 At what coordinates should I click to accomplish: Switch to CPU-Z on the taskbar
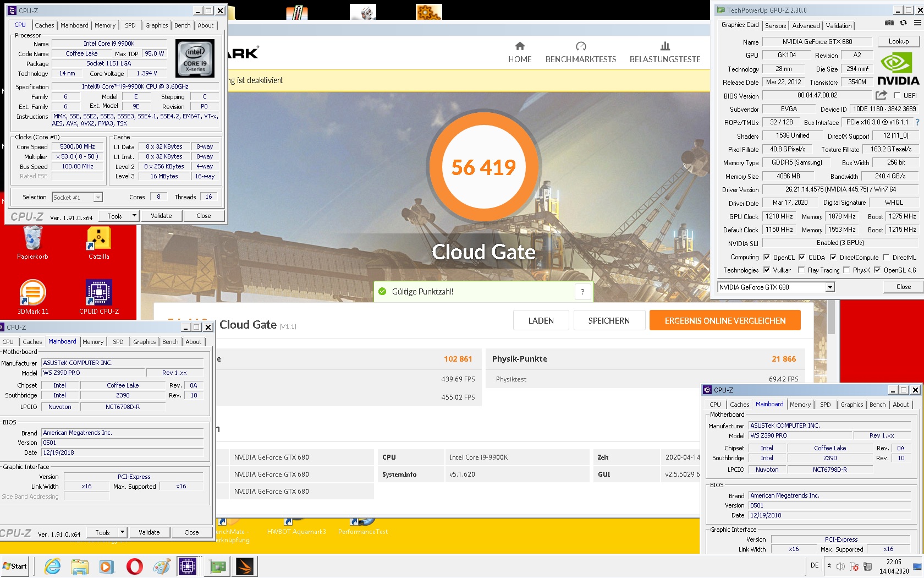(188, 566)
